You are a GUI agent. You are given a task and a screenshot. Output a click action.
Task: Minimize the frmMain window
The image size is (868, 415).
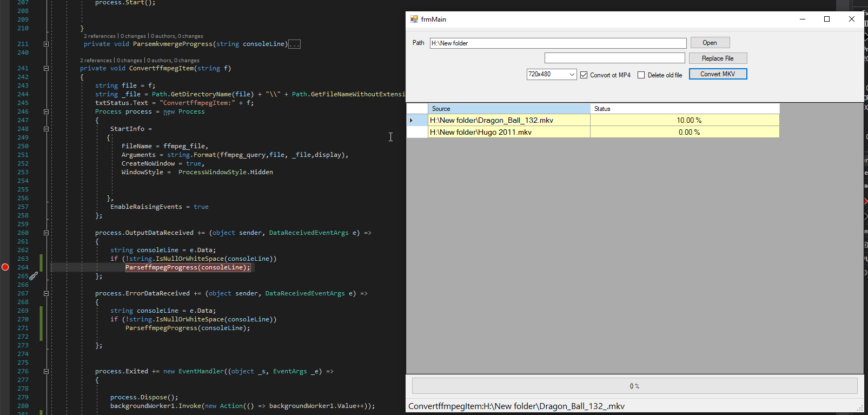(x=803, y=19)
